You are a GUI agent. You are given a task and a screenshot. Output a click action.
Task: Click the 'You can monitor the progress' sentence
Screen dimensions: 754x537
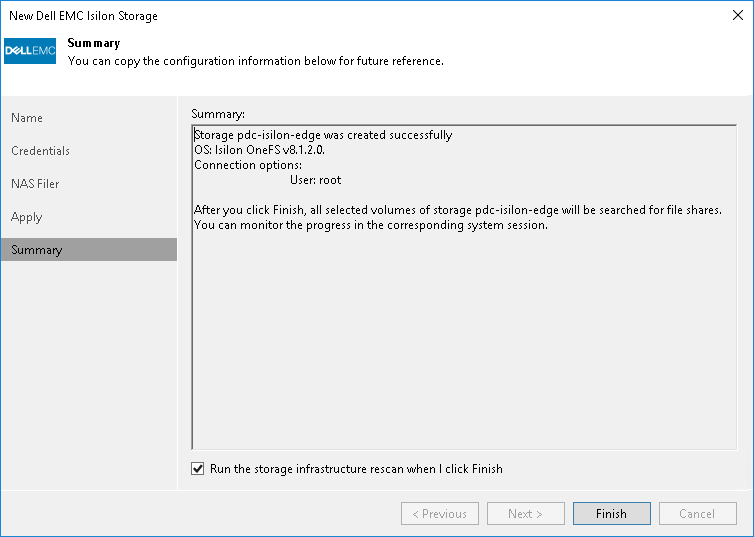click(x=371, y=225)
